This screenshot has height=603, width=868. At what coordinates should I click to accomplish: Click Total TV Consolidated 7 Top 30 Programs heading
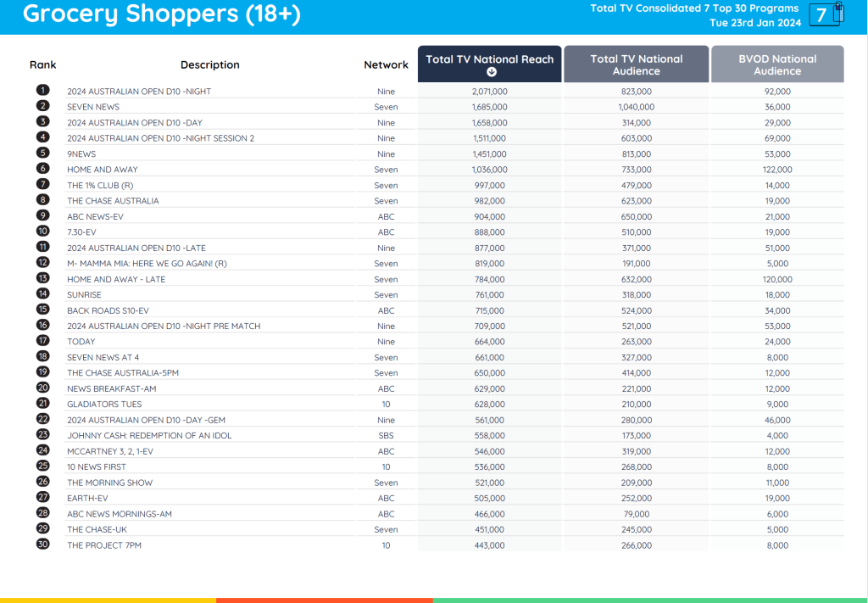coord(694,8)
